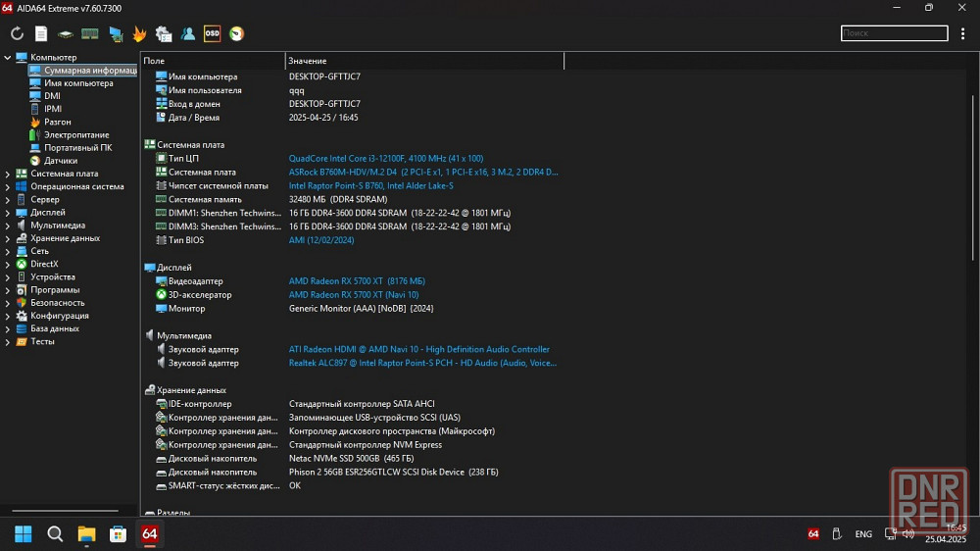The image size is (980, 551).
Task: Open ASRock B760M-HDV/M.2 D4 link
Action: click(423, 172)
